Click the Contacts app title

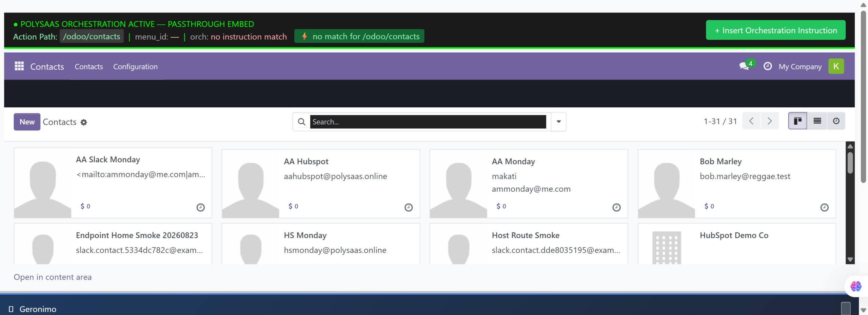click(x=47, y=67)
